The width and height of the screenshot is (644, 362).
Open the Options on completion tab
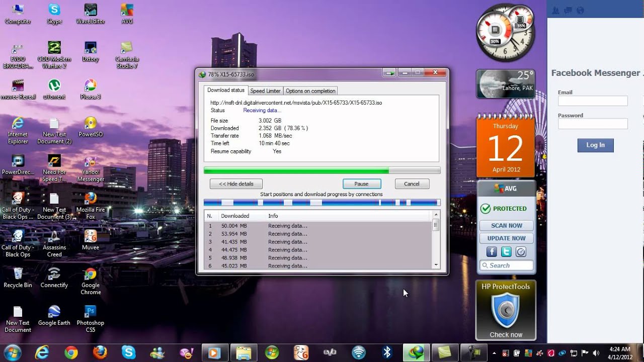(x=310, y=91)
